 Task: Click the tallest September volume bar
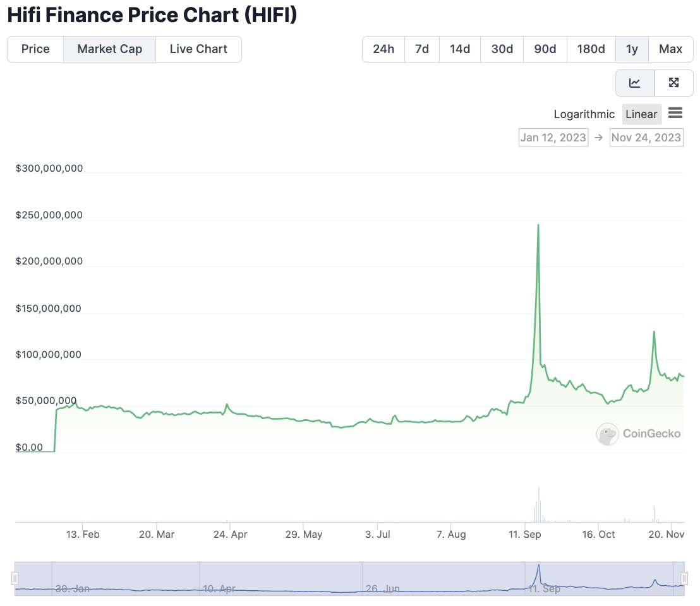coord(539,504)
